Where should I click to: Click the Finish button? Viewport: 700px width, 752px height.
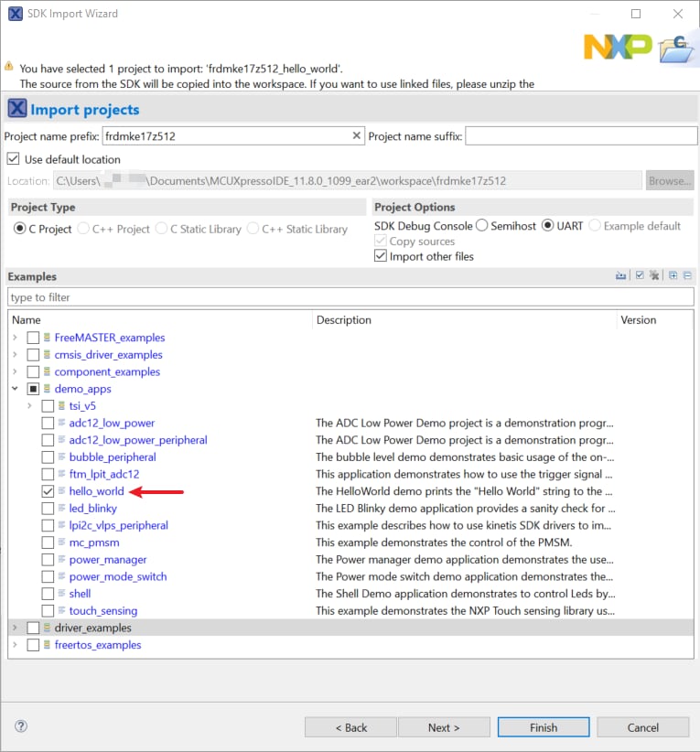543,727
